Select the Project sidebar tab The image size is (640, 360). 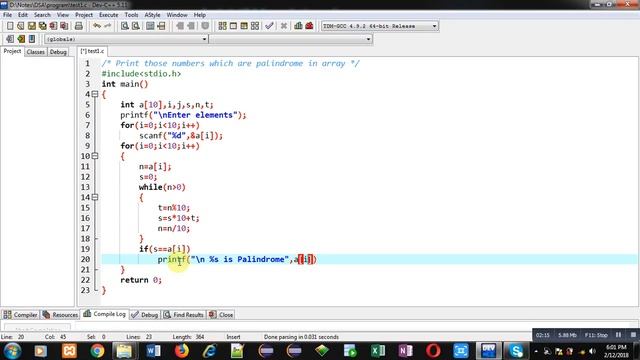tap(12, 51)
